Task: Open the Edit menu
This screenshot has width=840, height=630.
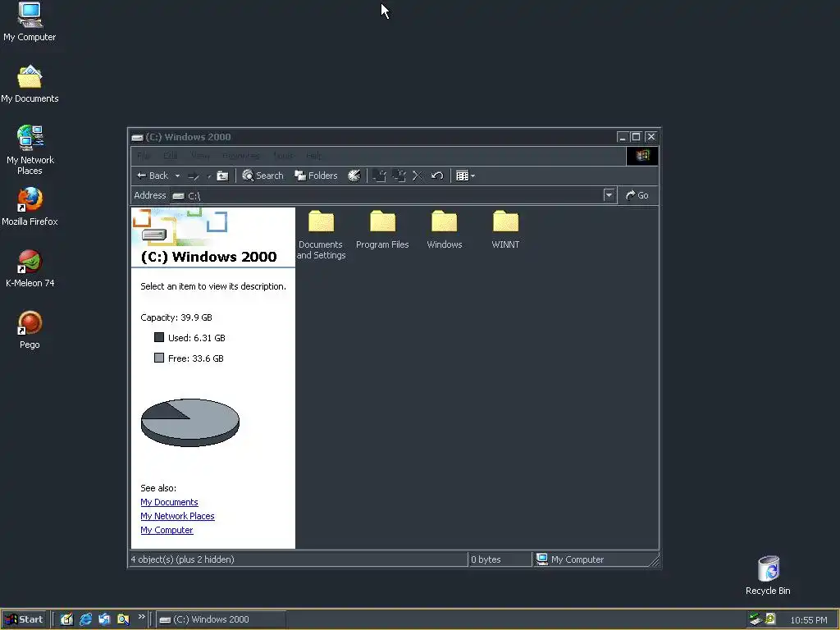Action: 171,156
